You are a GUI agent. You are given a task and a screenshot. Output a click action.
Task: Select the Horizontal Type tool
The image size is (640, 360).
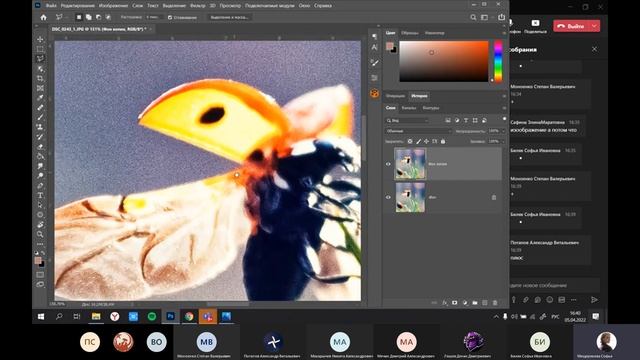pos(40,196)
